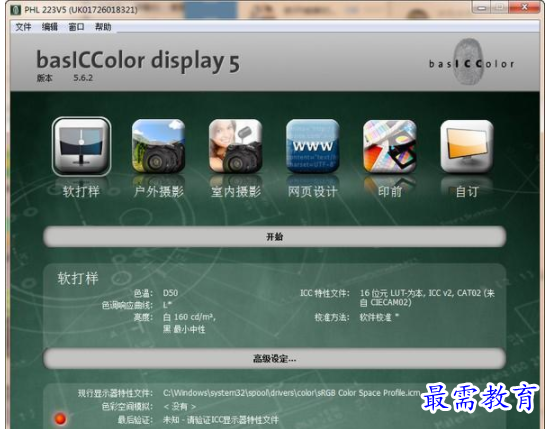Click the 色温: label
Viewport: 545px width, 429px height.
tap(143, 293)
